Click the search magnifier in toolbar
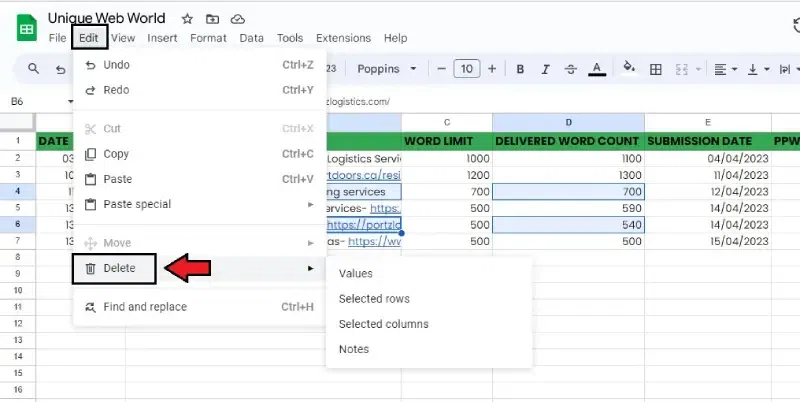The height and width of the screenshot is (402, 800). (34, 69)
